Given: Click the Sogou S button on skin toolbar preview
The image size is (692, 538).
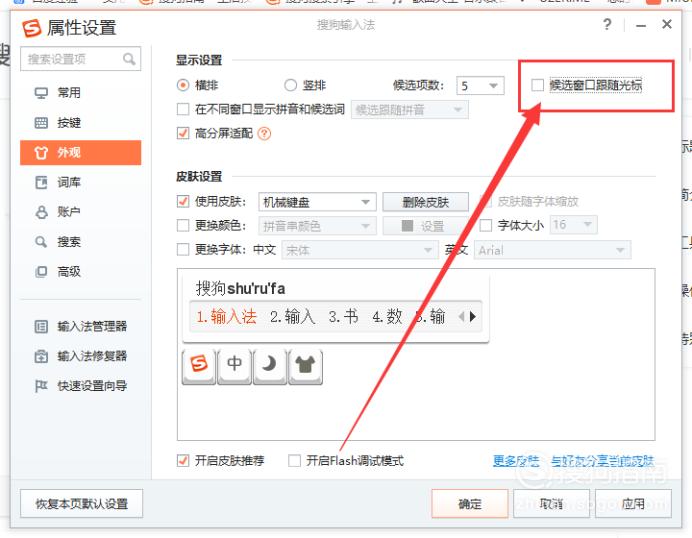Looking at the screenshot, I should click(x=199, y=366).
